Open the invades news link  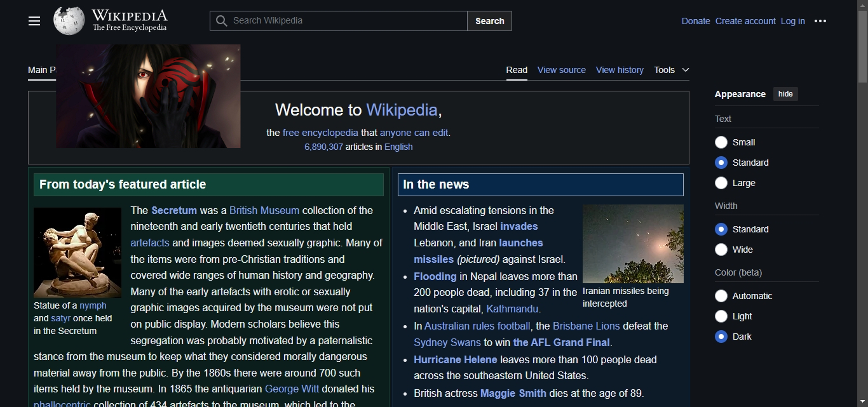[519, 226]
